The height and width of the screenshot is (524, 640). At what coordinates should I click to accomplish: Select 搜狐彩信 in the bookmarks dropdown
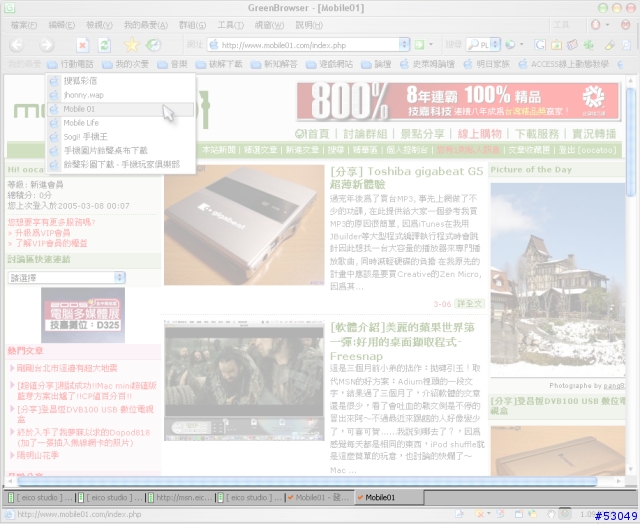(x=121, y=81)
